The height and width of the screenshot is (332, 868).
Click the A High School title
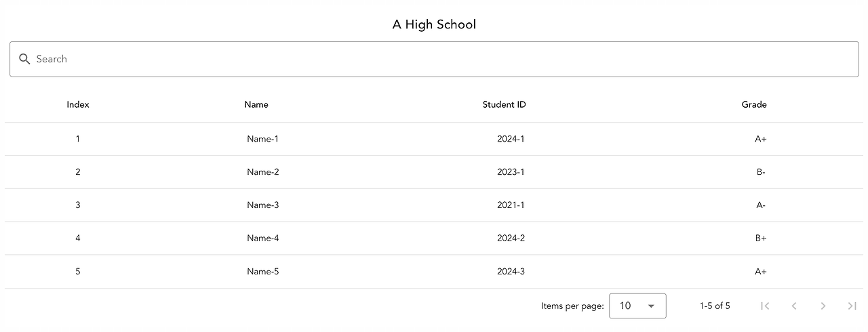pyautogui.click(x=434, y=24)
